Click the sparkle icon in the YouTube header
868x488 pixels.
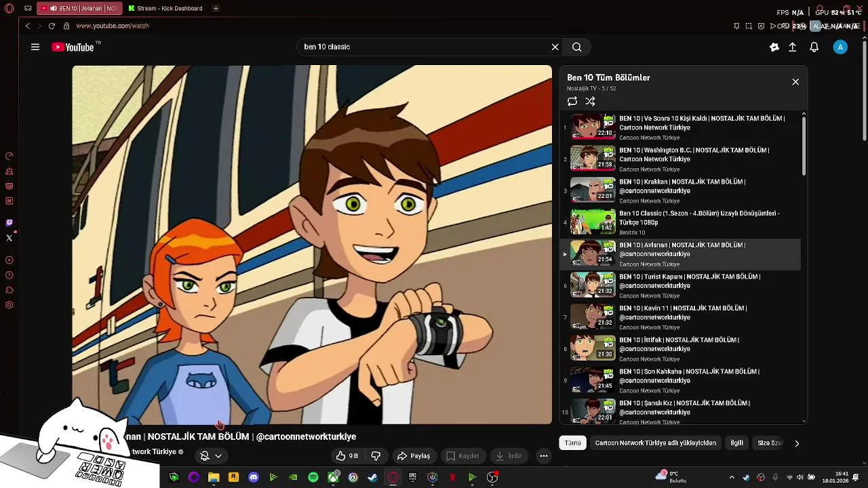(x=774, y=47)
